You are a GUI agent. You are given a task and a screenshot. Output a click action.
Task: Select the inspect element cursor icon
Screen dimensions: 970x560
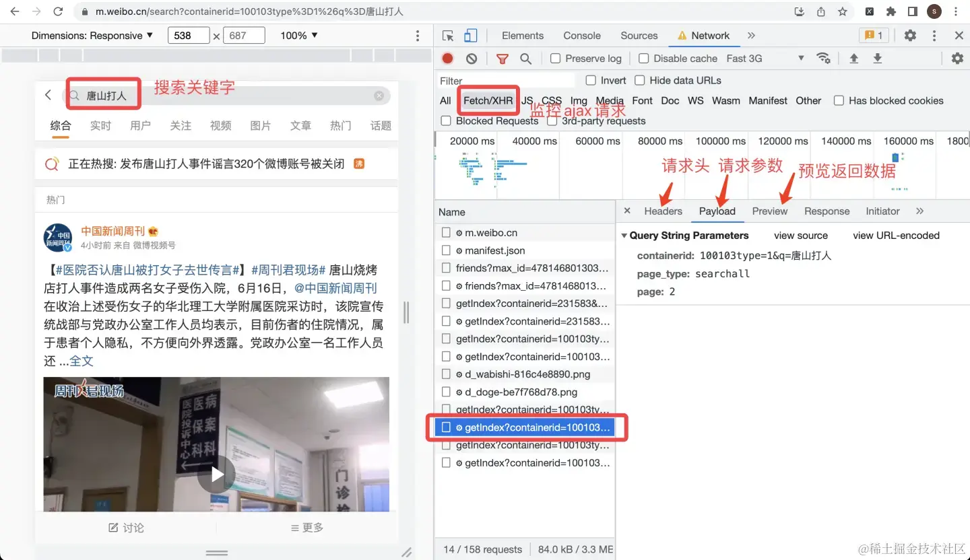(x=446, y=35)
